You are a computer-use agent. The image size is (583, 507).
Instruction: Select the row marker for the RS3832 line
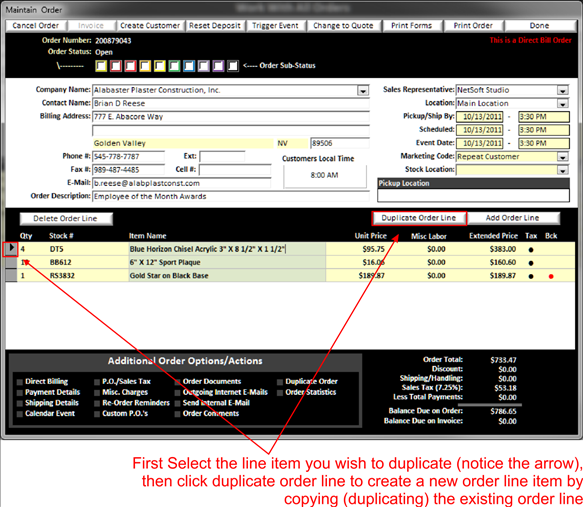click(x=11, y=275)
